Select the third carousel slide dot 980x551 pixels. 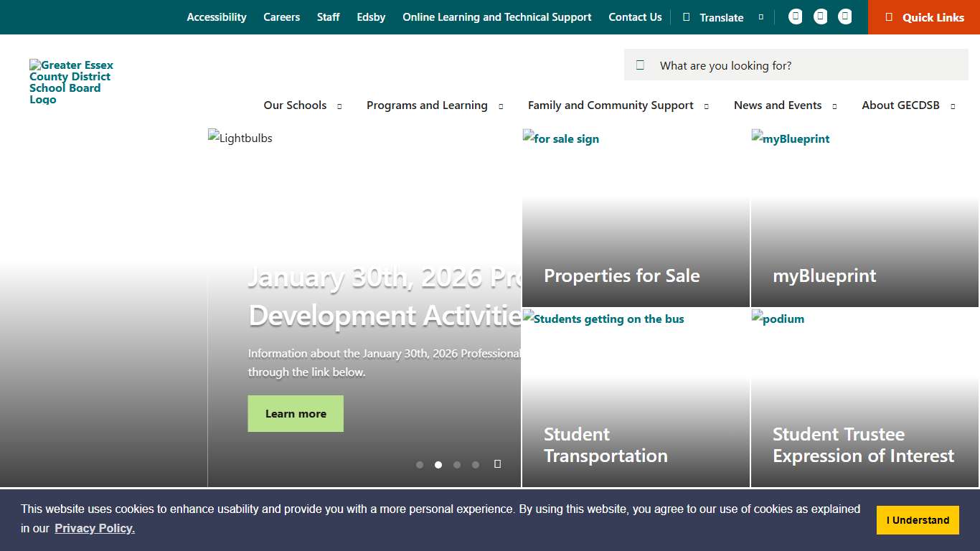coord(457,465)
